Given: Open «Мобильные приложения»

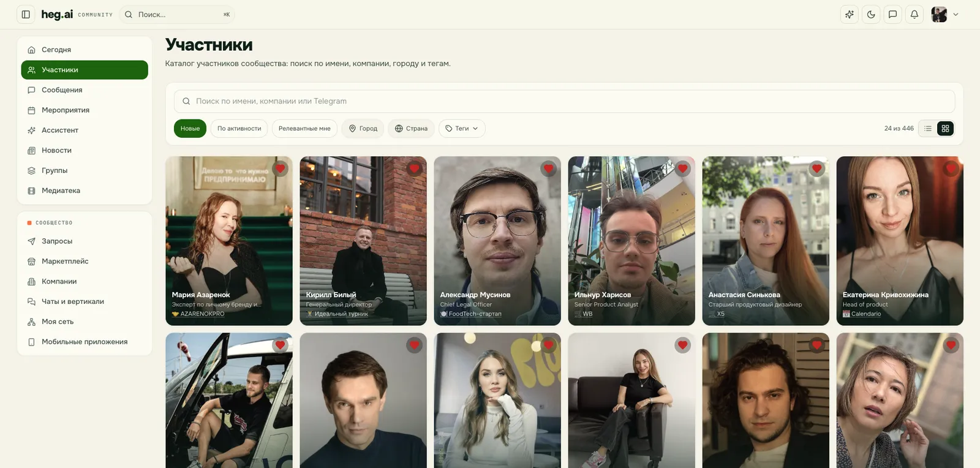Looking at the screenshot, I should click(85, 342).
